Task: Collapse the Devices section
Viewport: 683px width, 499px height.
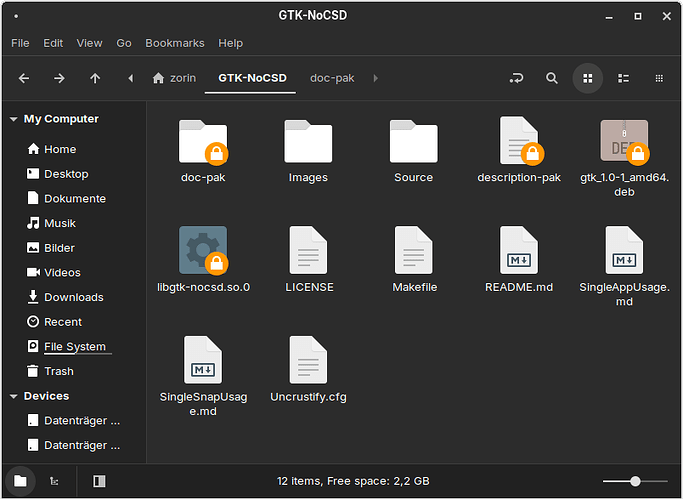Action: 14,396
